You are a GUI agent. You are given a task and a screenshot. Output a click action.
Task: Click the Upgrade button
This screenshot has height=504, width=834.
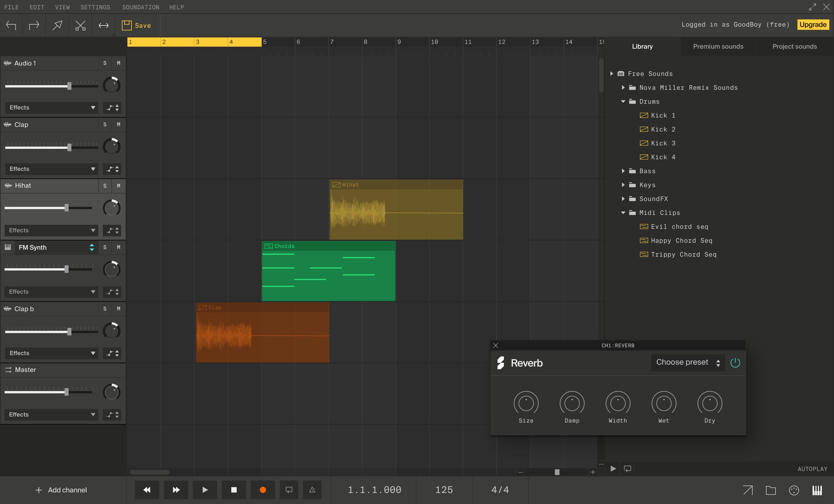(x=813, y=24)
